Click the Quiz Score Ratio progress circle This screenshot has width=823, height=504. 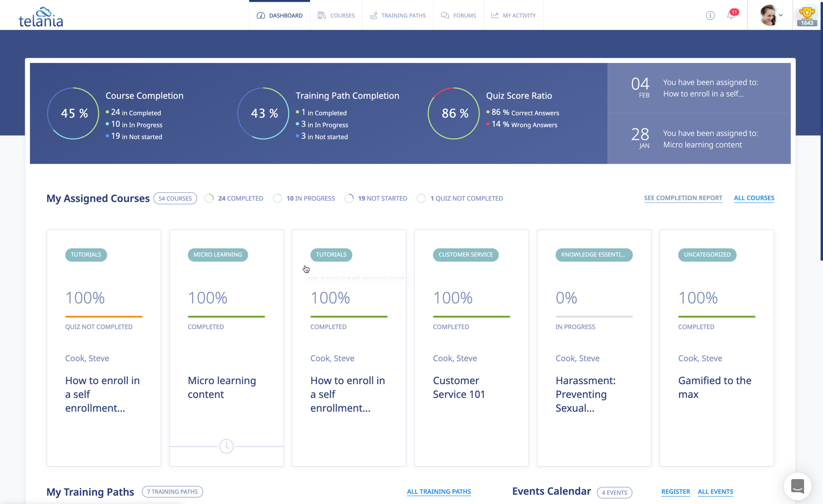(x=454, y=113)
